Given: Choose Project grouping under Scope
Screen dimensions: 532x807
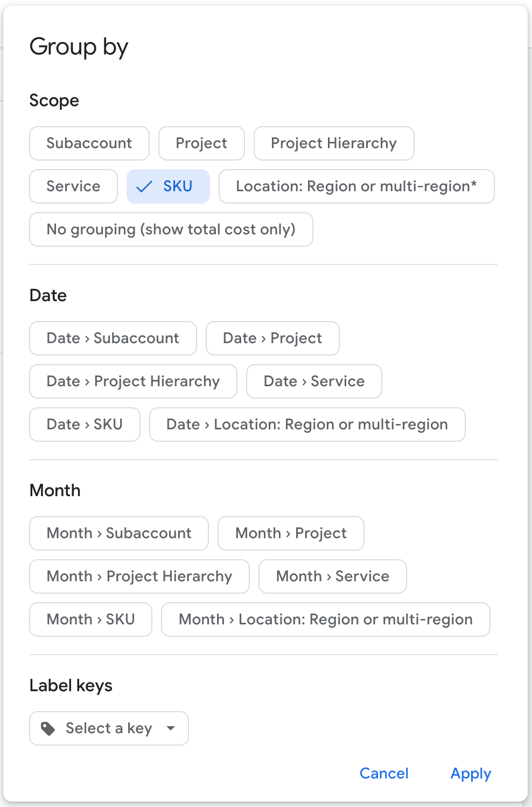Looking at the screenshot, I should [201, 143].
